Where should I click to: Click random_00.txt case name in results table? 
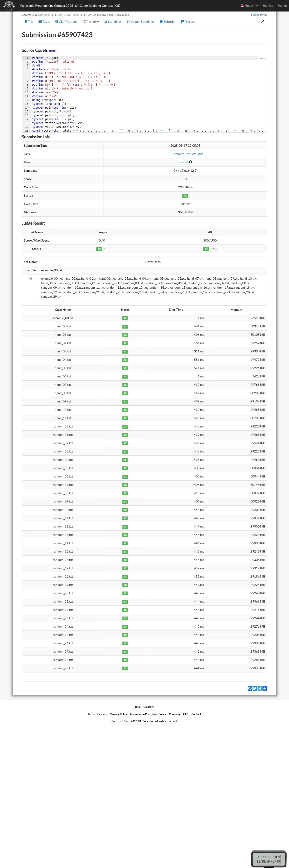point(63,427)
